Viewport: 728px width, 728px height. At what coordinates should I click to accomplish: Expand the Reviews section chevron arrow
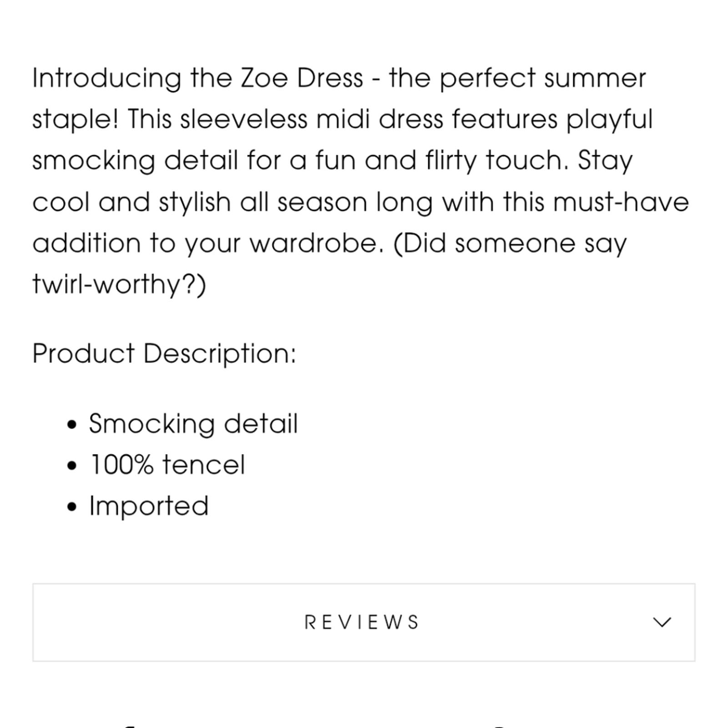point(662,622)
